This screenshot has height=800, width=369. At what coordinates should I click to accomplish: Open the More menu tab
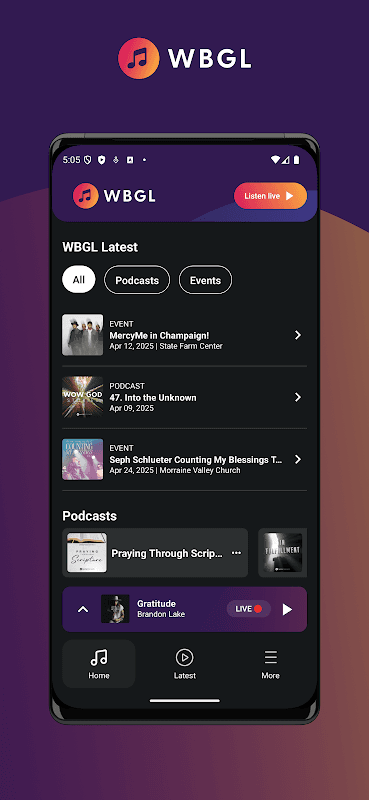point(270,664)
